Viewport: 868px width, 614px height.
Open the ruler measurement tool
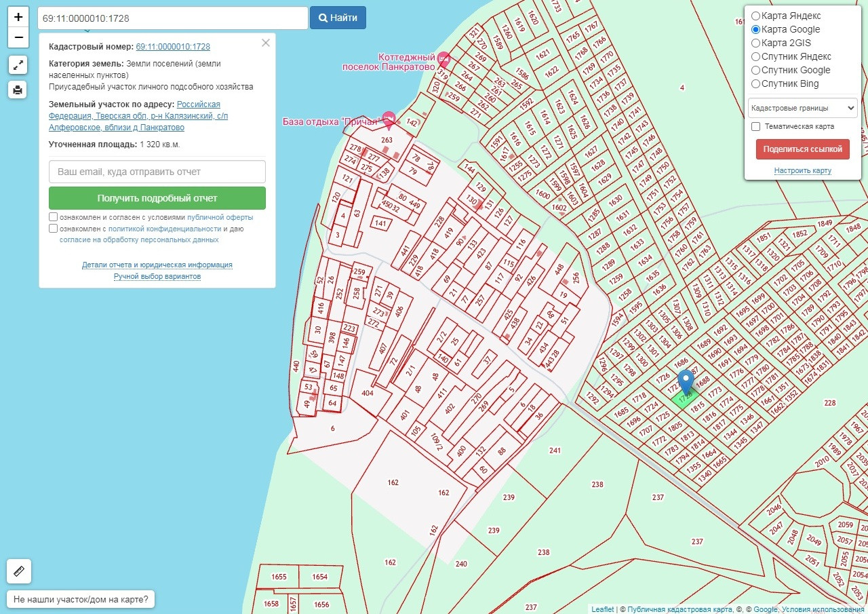(x=19, y=571)
